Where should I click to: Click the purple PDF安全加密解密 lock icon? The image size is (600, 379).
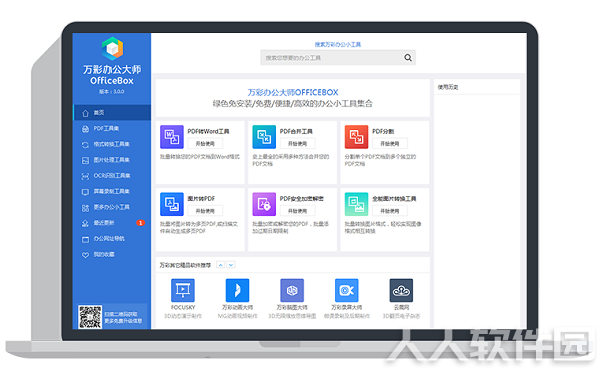(264, 204)
